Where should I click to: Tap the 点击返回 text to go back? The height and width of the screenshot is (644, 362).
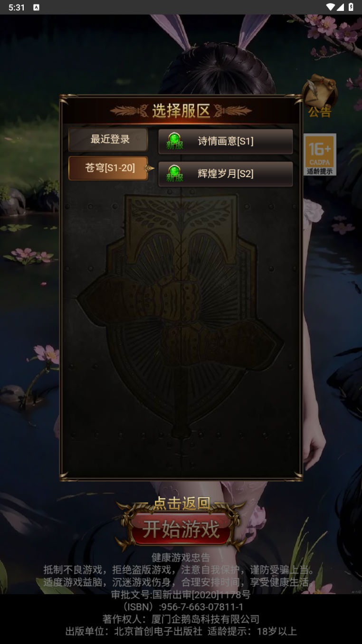(182, 503)
